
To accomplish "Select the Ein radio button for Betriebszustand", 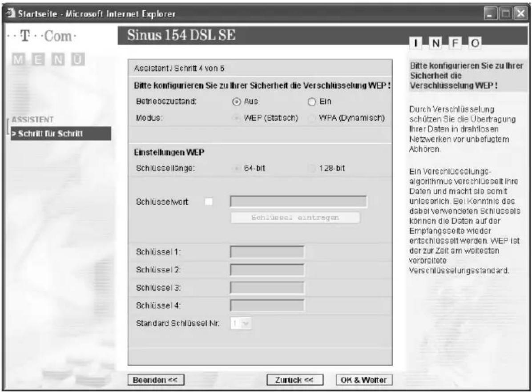I will coord(311,102).
